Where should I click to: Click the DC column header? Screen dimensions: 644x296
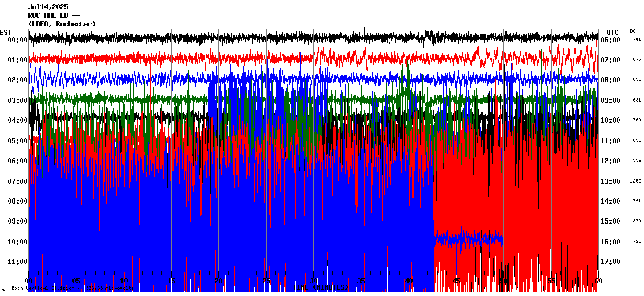pos(633,31)
